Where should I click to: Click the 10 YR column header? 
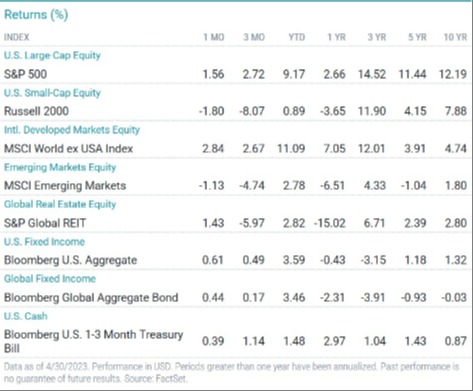pos(455,37)
